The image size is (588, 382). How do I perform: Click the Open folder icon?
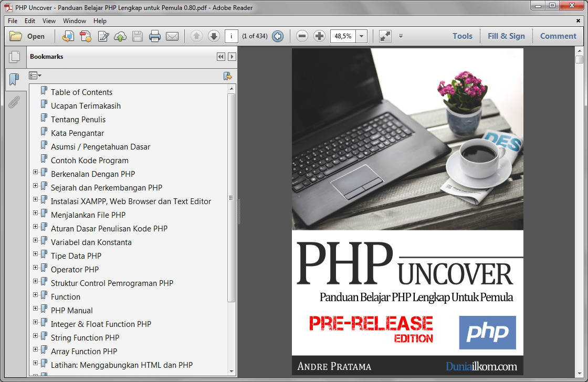click(16, 36)
